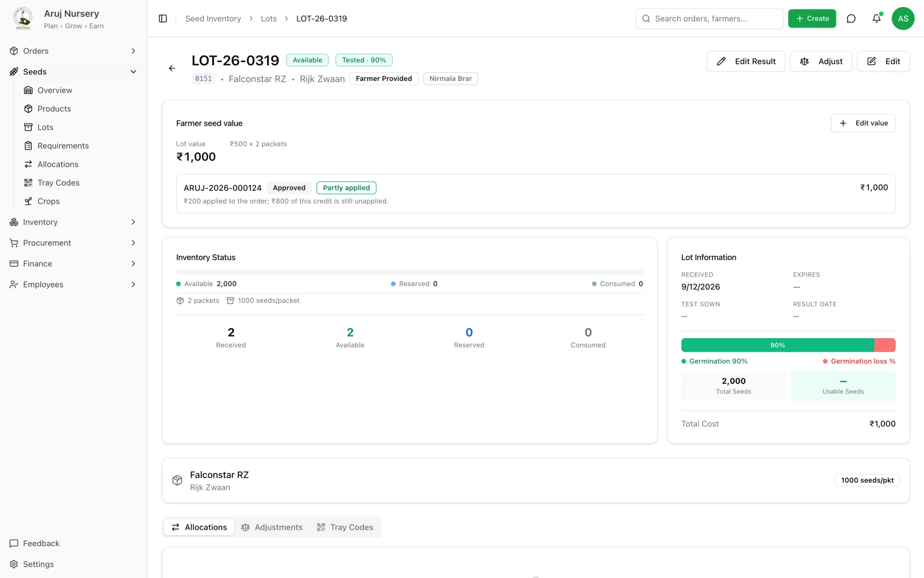Open the AS user avatar menu

click(903, 18)
